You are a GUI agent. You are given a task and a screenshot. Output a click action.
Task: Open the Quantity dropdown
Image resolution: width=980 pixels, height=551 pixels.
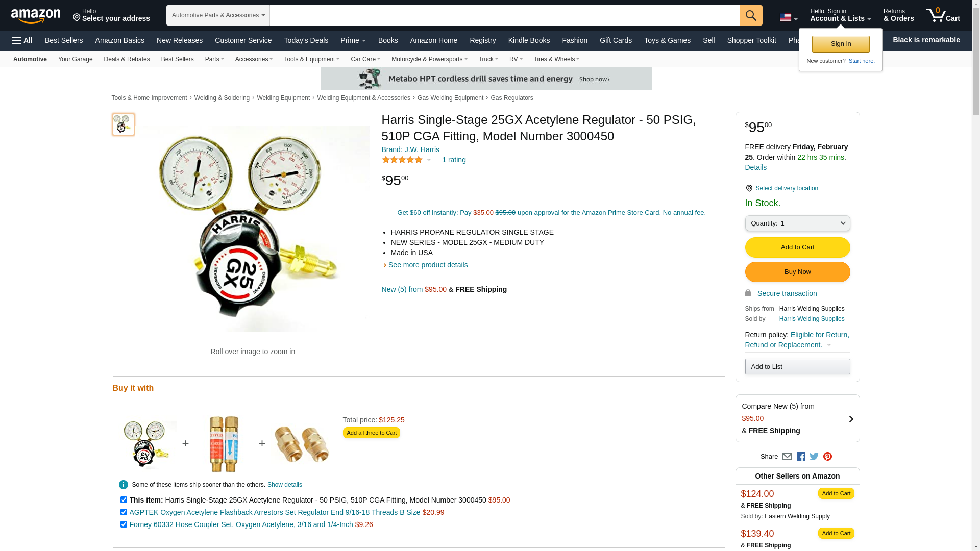(797, 223)
